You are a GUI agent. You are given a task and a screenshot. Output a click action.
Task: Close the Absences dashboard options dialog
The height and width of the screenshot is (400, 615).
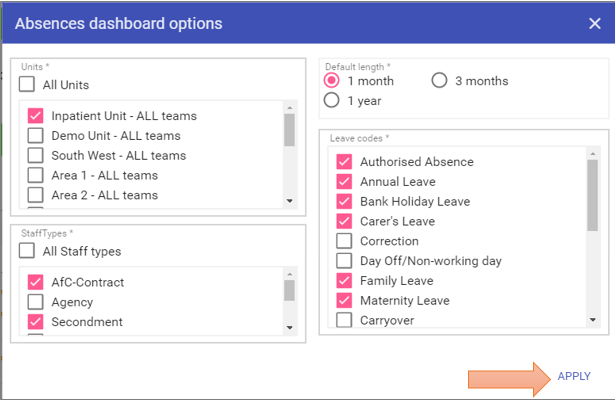click(x=595, y=23)
